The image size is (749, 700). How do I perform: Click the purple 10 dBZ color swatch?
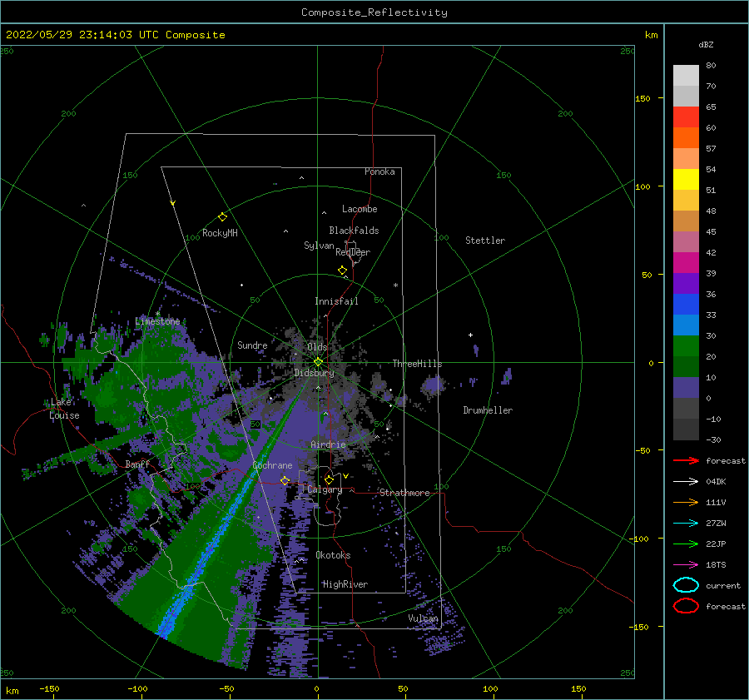pyautogui.click(x=686, y=387)
